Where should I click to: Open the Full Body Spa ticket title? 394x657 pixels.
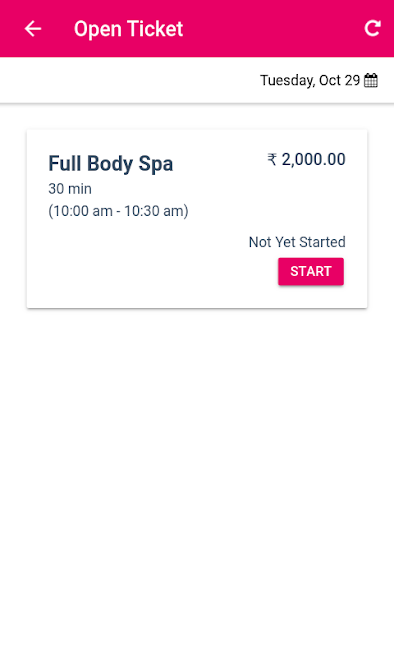[111, 163]
